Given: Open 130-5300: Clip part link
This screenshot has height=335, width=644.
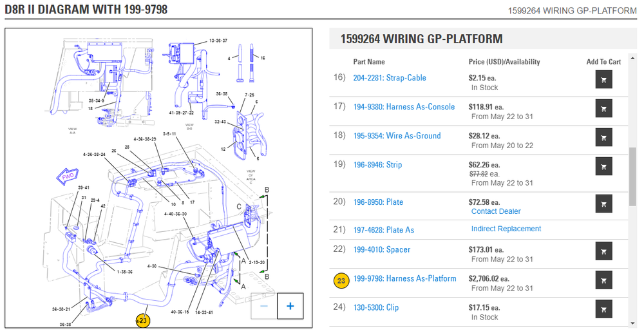Looking at the screenshot, I should (376, 307).
